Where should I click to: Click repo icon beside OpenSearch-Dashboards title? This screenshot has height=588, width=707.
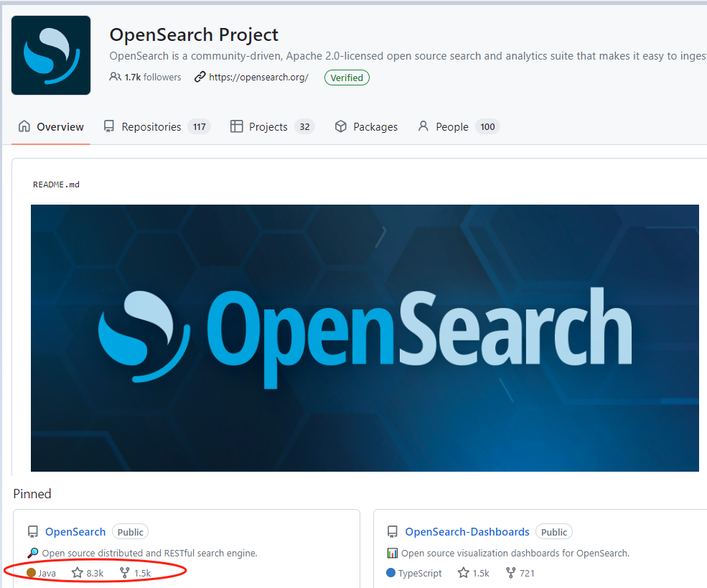point(393,531)
